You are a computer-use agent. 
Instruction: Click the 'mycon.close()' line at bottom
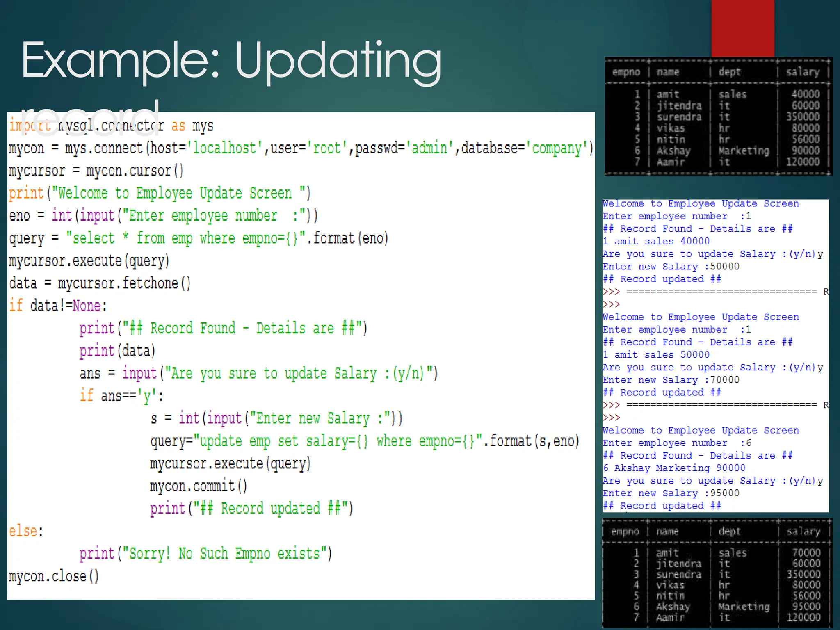54,576
